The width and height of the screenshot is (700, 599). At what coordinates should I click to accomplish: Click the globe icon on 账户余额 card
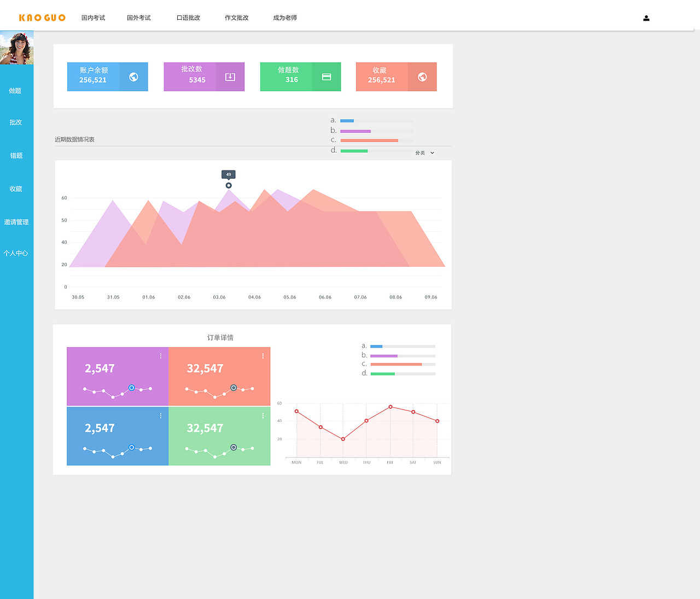(133, 77)
